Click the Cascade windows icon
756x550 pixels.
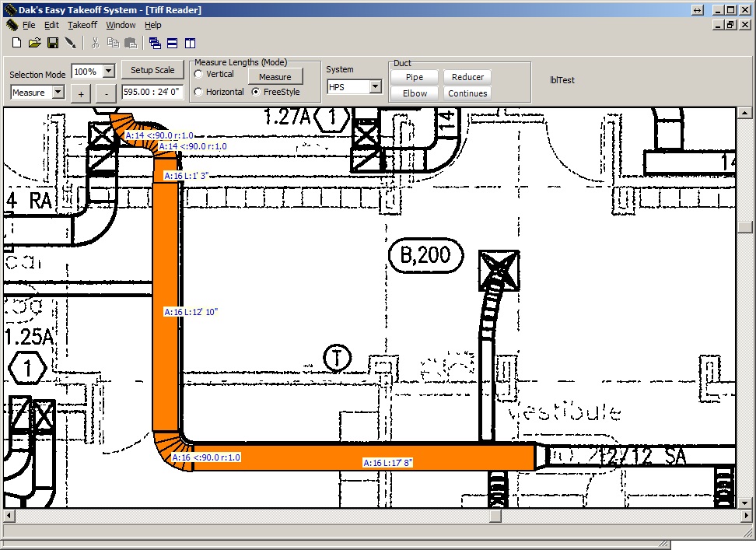pyautogui.click(x=155, y=43)
